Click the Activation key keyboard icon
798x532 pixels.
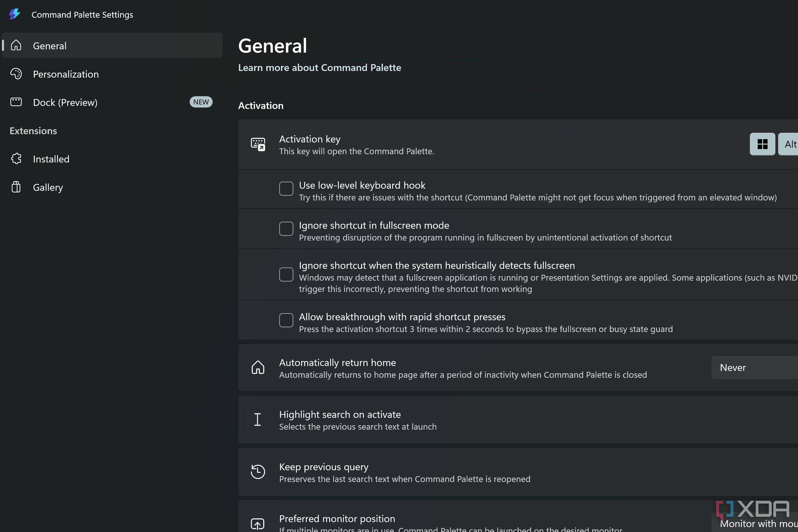coord(258,144)
